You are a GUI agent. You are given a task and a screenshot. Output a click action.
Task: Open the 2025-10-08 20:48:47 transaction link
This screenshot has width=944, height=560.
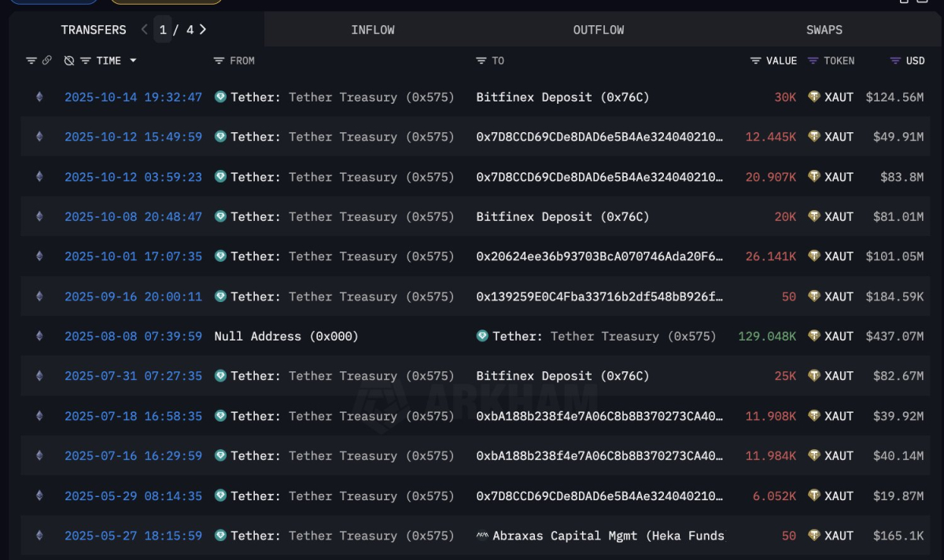coord(133,217)
